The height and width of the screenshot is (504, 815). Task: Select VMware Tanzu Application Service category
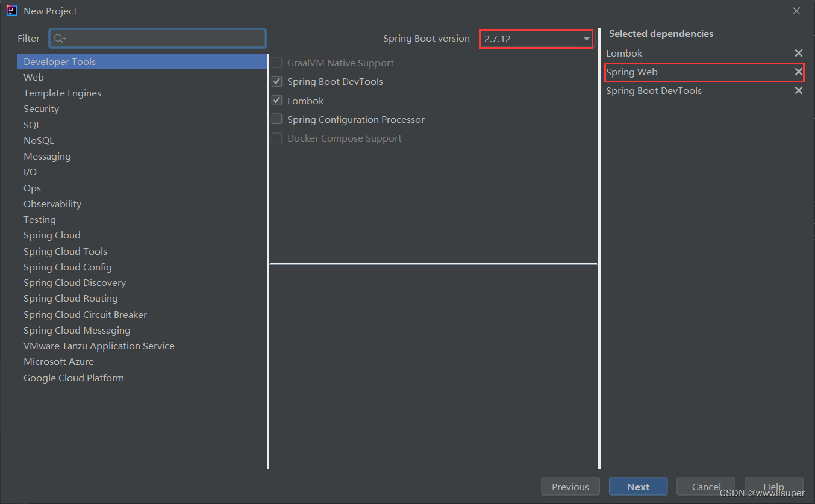click(x=142, y=346)
